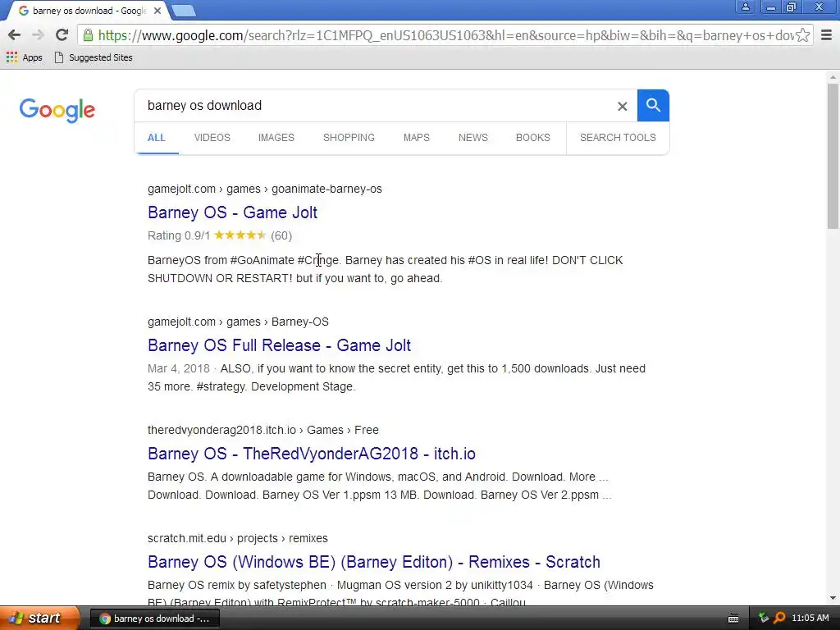The width and height of the screenshot is (840, 630).
Task: Click the vertical scrollbar thumb
Action: [833, 157]
